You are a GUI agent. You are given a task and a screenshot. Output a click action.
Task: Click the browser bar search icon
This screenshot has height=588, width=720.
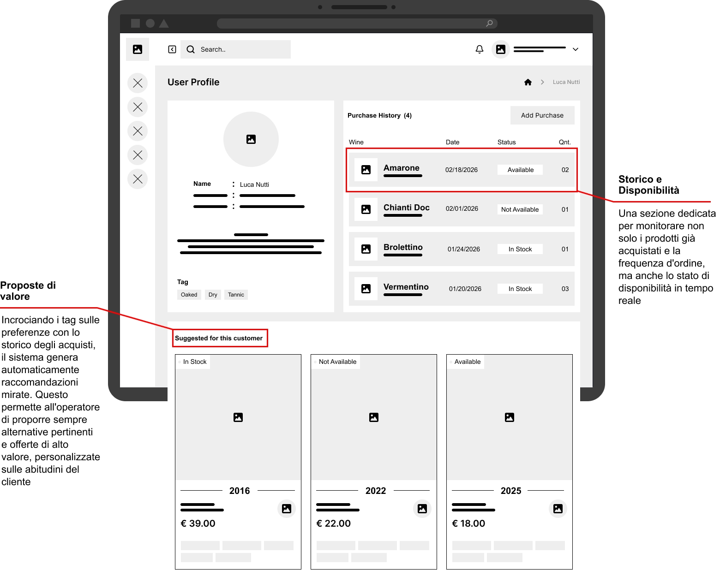[x=489, y=23]
